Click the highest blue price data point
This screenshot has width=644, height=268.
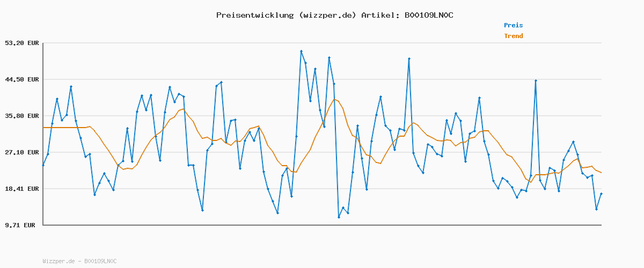pos(302,51)
